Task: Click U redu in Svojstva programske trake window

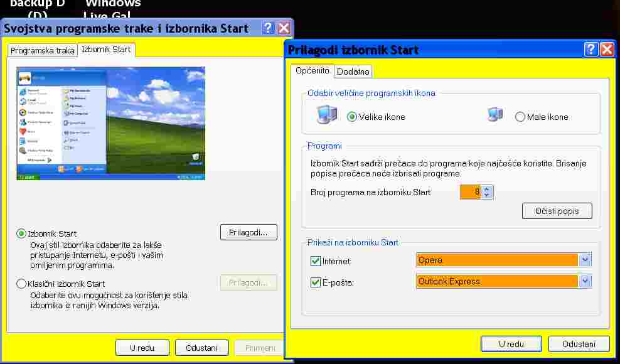Action: point(142,348)
